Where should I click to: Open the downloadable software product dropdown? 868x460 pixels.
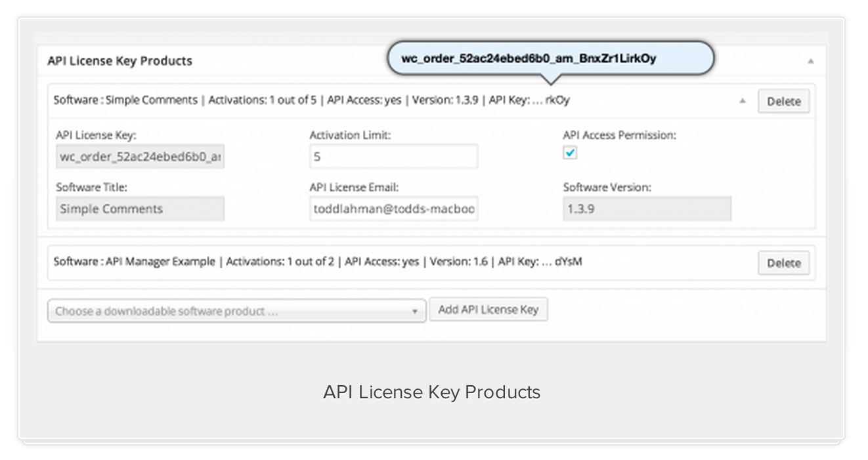236,309
